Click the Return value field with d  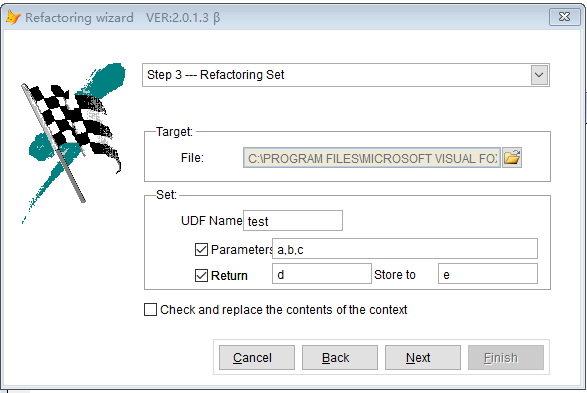(322, 274)
